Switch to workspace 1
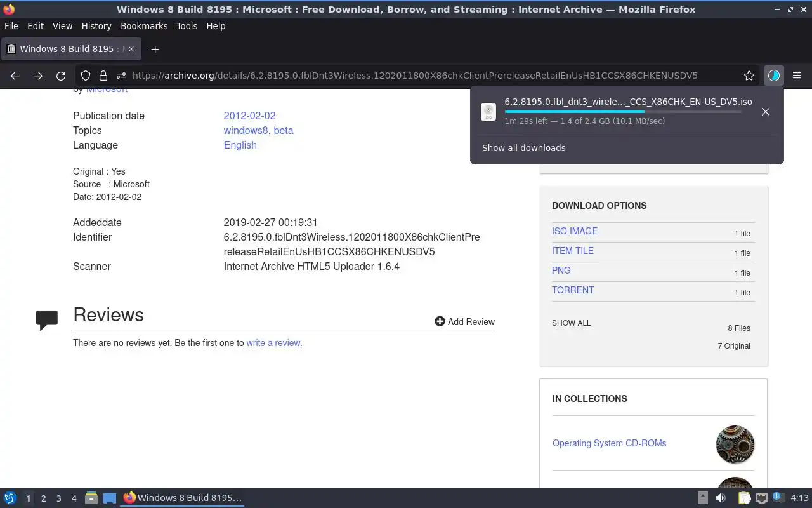Image resolution: width=812 pixels, height=508 pixels. point(28,498)
